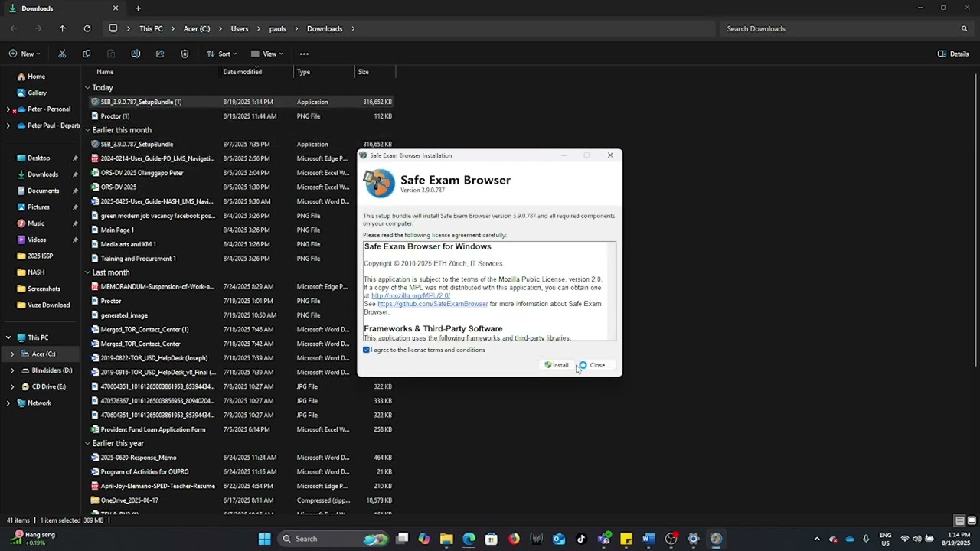The image size is (980, 551).
Task: Open Task View from the taskbar
Action: [402, 539]
